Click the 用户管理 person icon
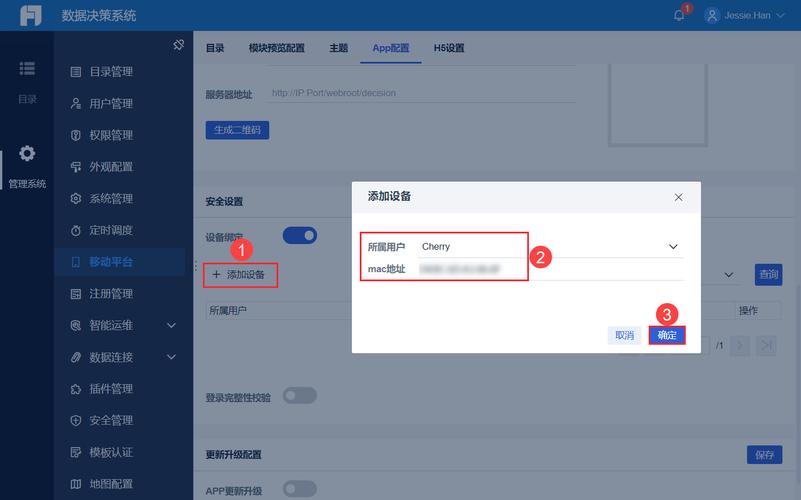The image size is (801, 500). 76,104
